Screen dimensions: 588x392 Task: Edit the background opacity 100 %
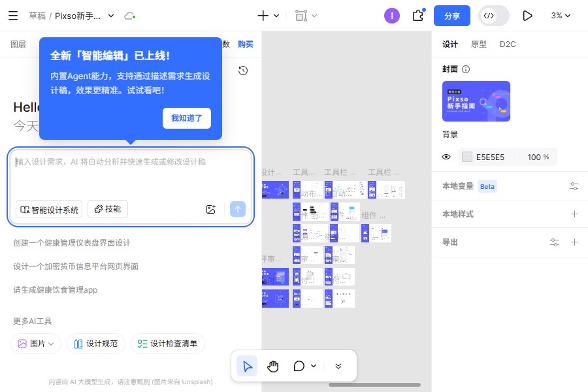538,157
